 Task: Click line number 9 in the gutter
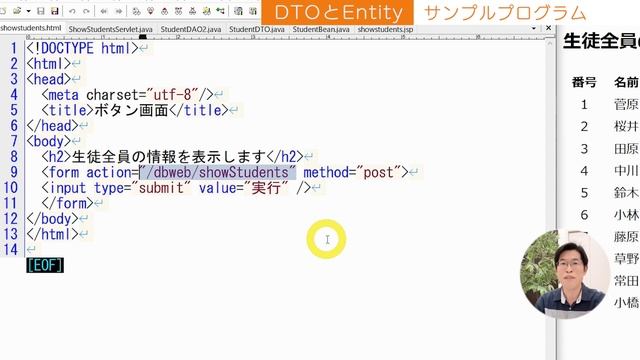pyautogui.click(x=13, y=172)
